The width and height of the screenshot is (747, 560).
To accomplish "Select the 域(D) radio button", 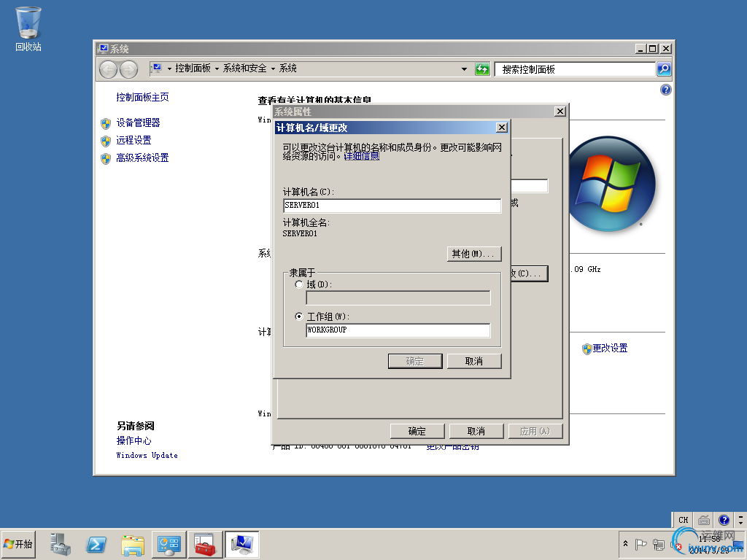I will (299, 284).
